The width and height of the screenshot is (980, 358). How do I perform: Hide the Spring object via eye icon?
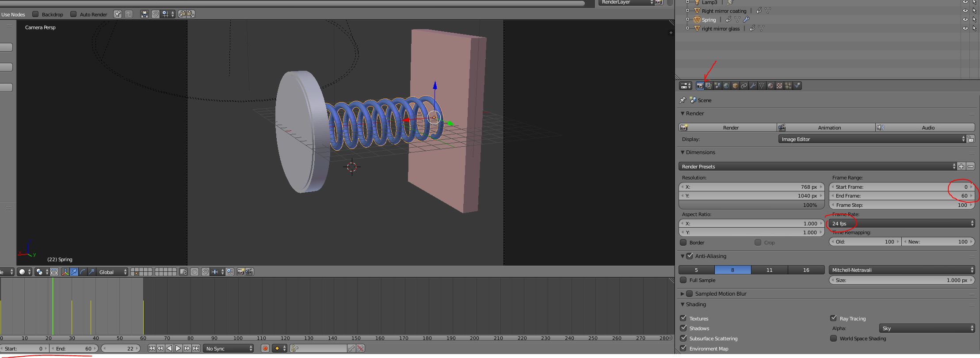coord(965,19)
